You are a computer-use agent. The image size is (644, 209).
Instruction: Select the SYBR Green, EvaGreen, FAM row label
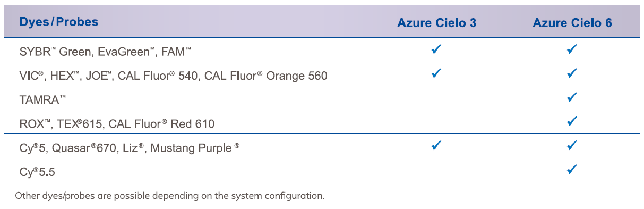click(105, 52)
